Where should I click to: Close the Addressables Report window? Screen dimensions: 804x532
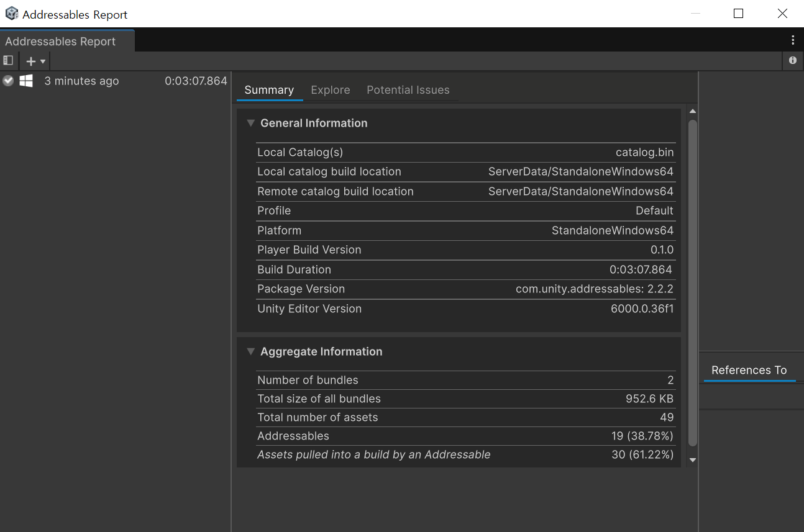[x=782, y=14]
